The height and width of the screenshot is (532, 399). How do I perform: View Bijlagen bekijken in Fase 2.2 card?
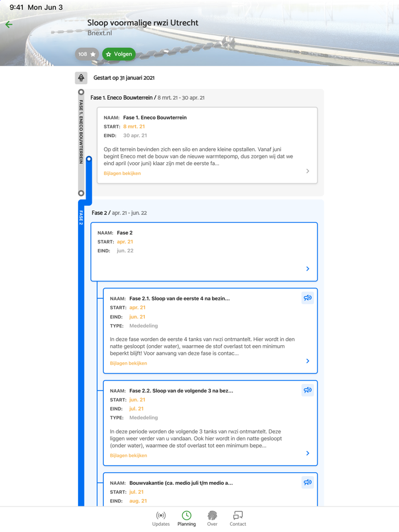(128, 455)
